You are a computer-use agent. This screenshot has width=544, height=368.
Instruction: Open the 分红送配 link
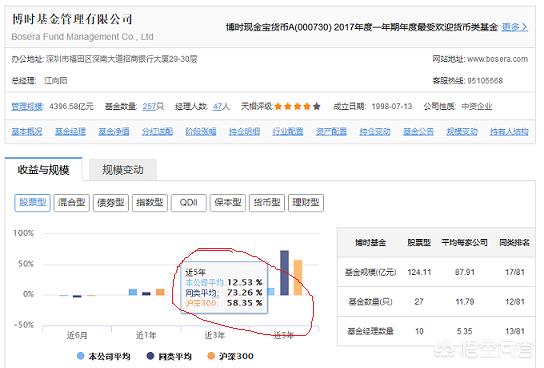pyautogui.click(x=158, y=131)
